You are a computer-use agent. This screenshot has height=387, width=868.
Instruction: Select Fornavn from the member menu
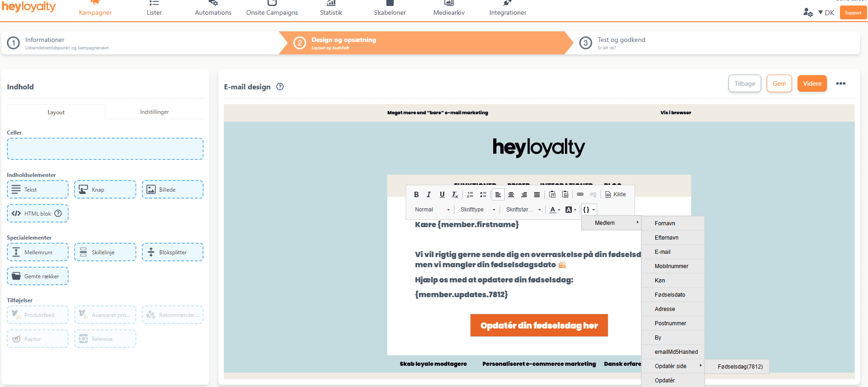pos(673,223)
